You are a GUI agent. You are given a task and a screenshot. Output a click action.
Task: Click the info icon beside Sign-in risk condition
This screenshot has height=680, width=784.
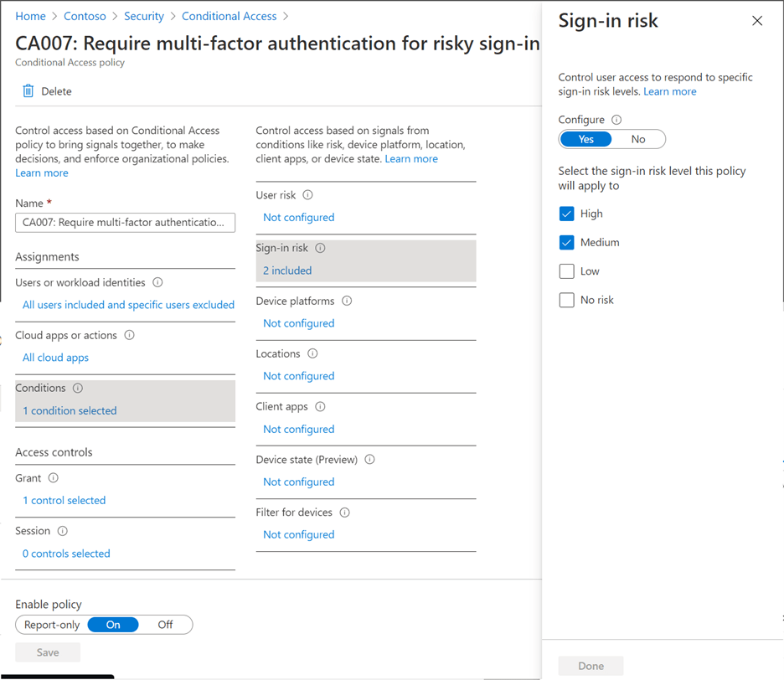[321, 248]
